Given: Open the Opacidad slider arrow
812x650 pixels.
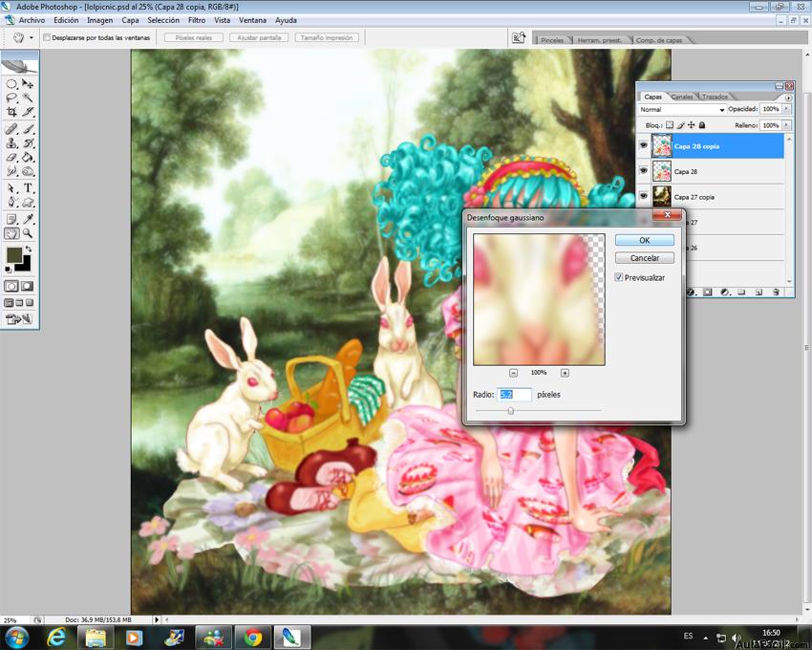Looking at the screenshot, I should [786, 109].
